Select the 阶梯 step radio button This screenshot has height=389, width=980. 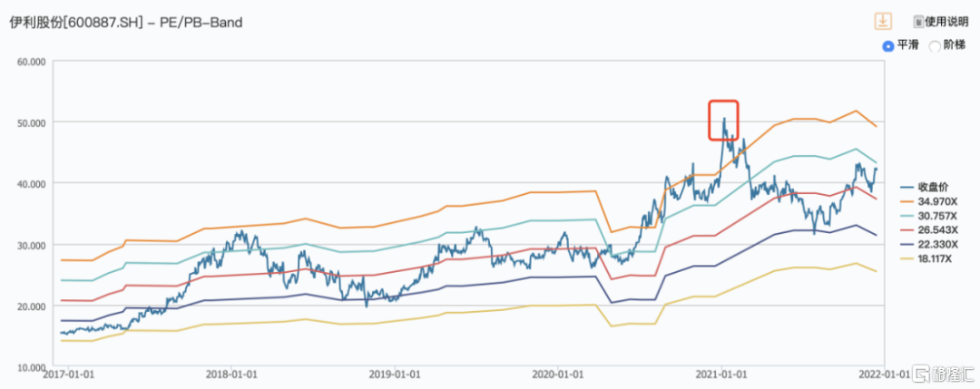tap(935, 46)
